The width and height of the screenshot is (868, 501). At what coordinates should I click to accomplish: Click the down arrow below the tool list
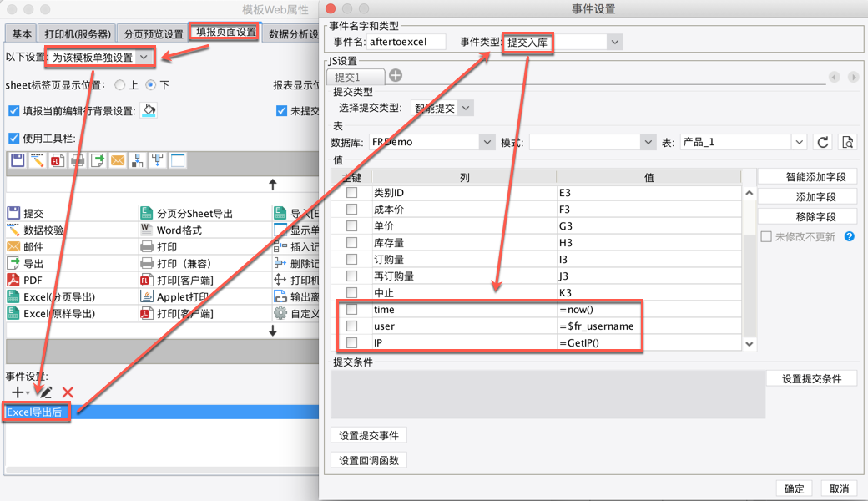click(272, 331)
